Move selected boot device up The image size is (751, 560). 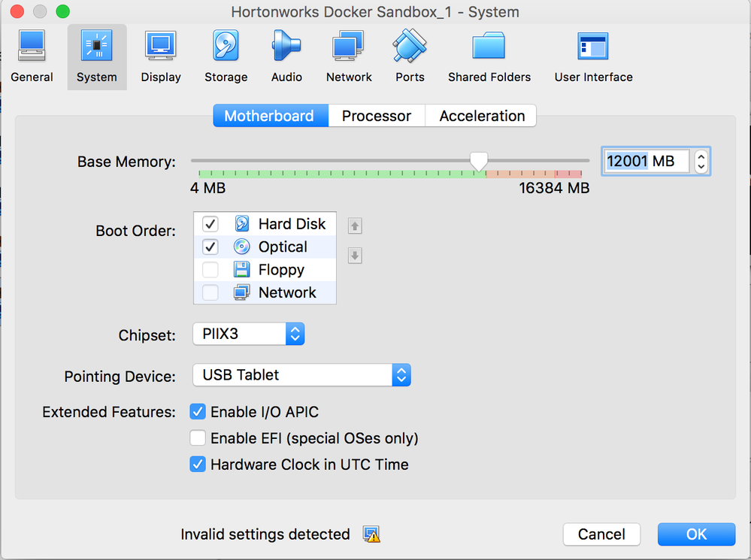(355, 226)
